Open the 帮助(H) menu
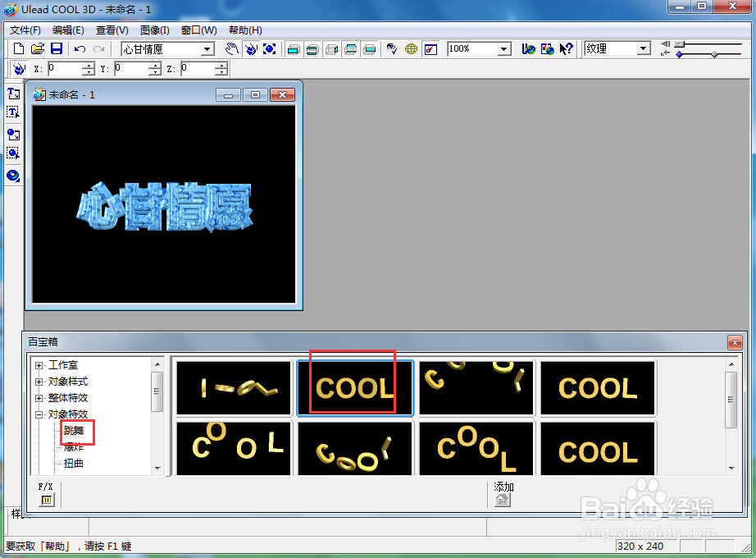Image resolution: width=756 pixels, height=558 pixels. tap(245, 30)
